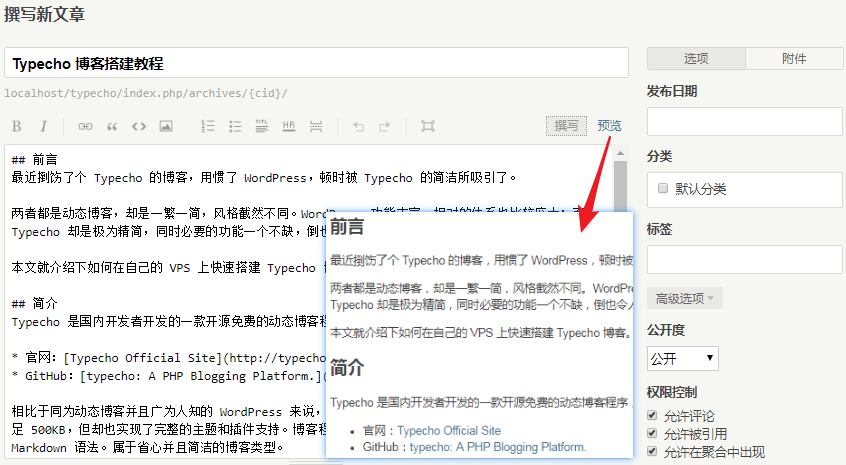Insert a code block with the code icon
Screen dimensions: 846x465
(x=139, y=126)
